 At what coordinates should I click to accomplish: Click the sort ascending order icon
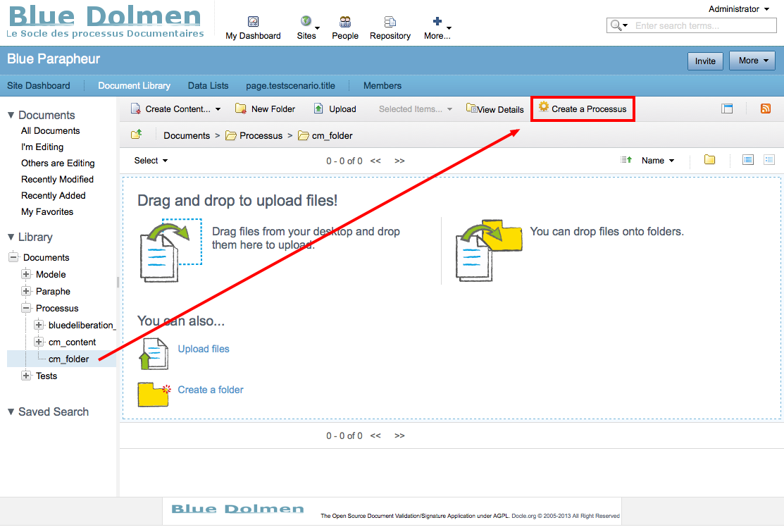click(626, 160)
